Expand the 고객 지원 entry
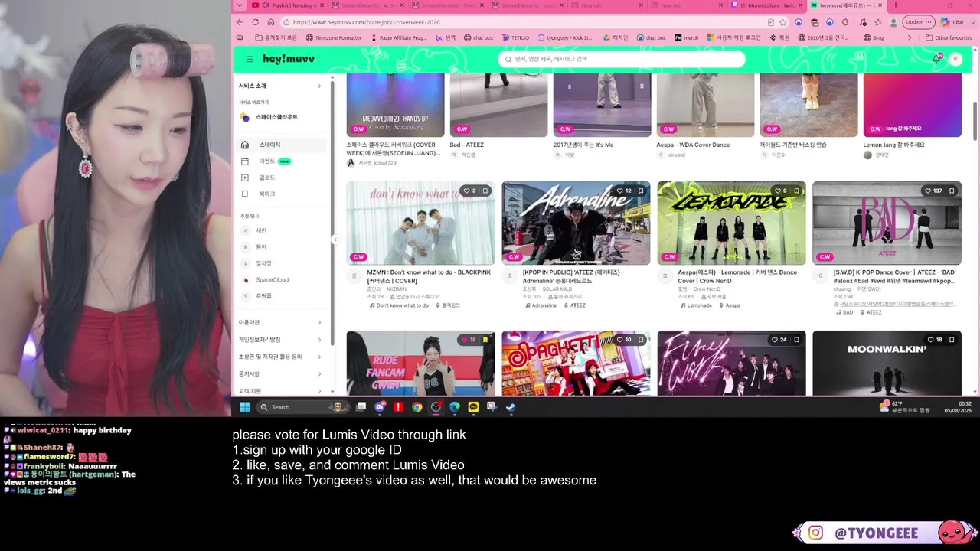 280,391
